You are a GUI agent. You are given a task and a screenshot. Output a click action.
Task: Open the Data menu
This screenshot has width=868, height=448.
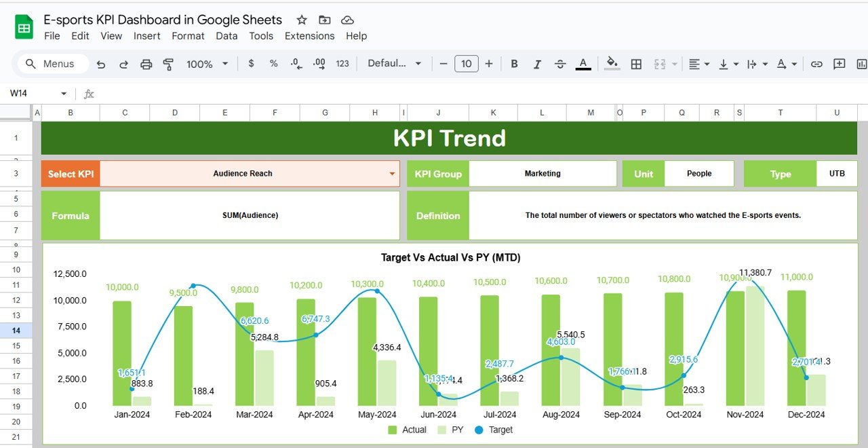226,36
